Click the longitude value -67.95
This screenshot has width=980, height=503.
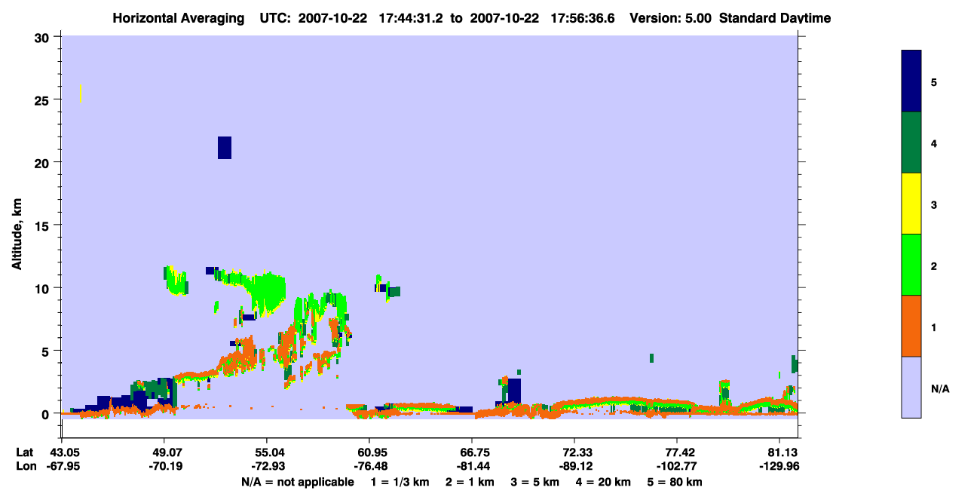coord(62,466)
